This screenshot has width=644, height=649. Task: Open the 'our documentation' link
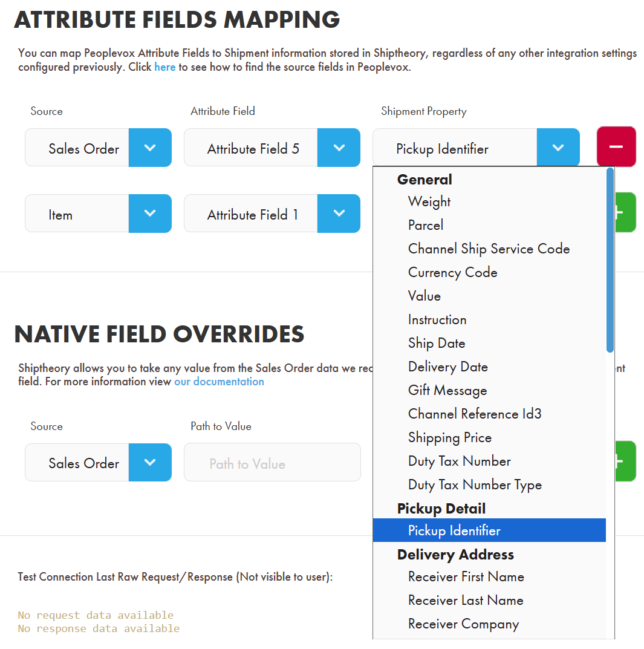(219, 381)
